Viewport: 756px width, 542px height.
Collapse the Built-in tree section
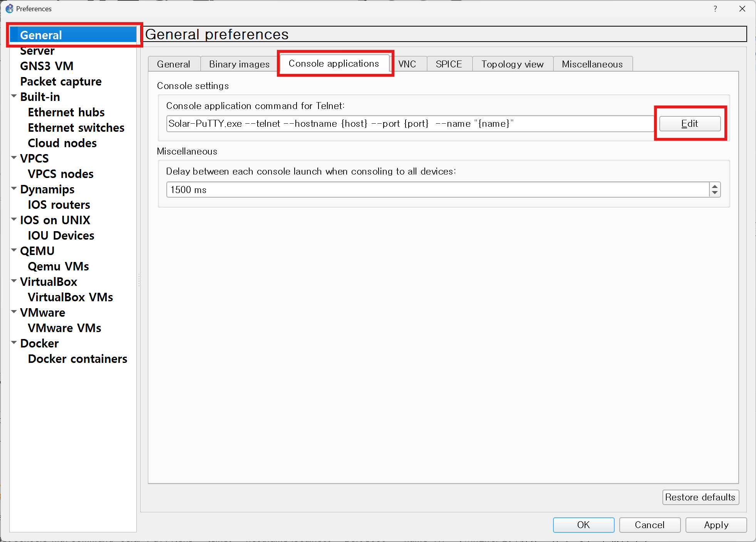pos(14,96)
